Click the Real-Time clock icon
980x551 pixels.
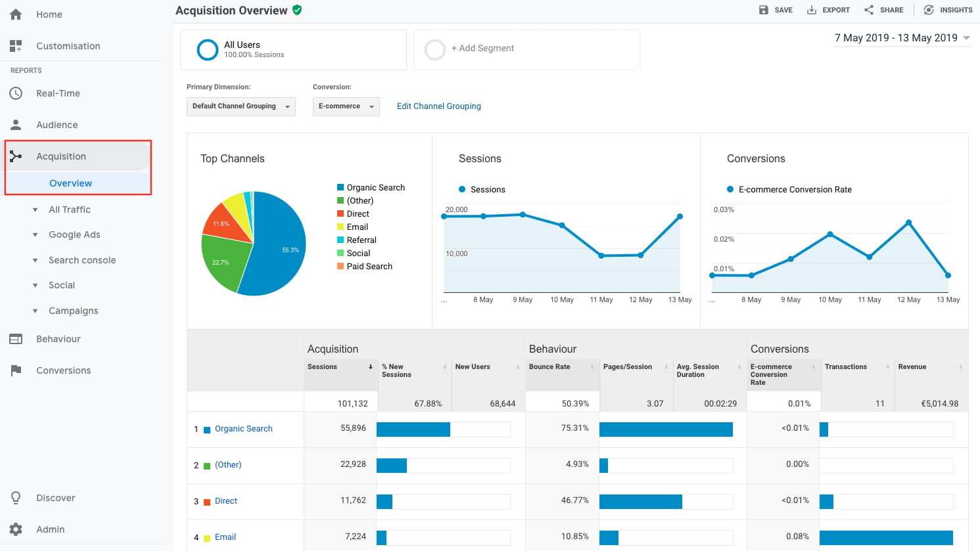[x=16, y=93]
